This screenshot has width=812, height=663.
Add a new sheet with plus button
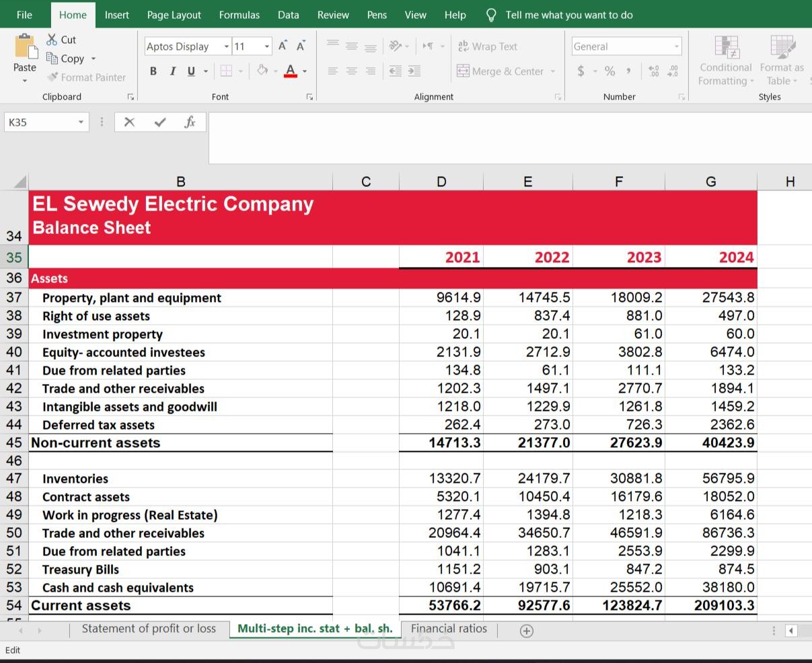527,631
